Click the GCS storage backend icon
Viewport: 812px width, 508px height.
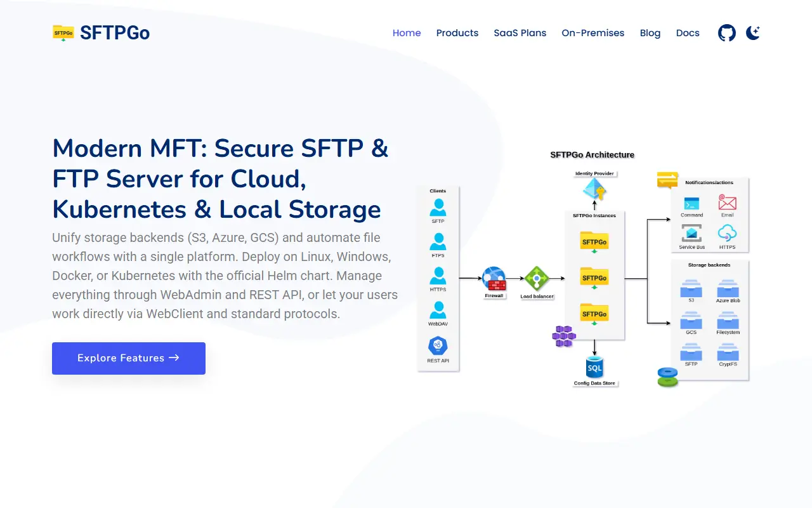pos(691,320)
